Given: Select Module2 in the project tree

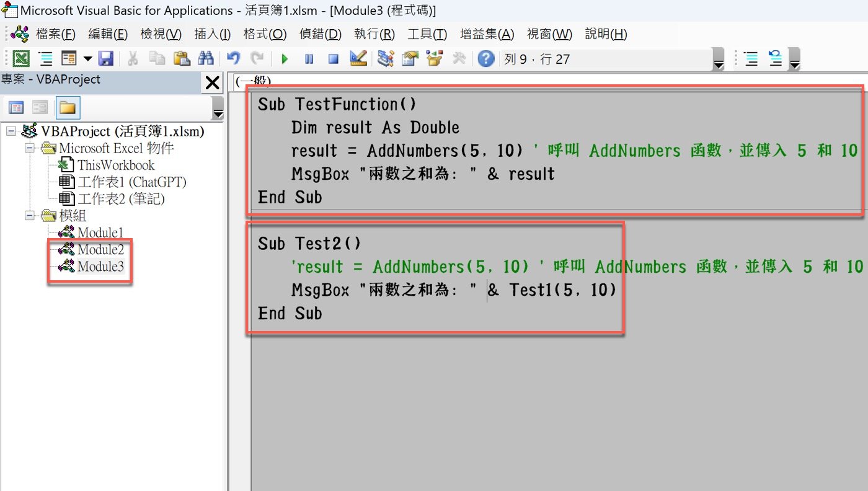Looking at the screenshot, I should coord(100,250).
